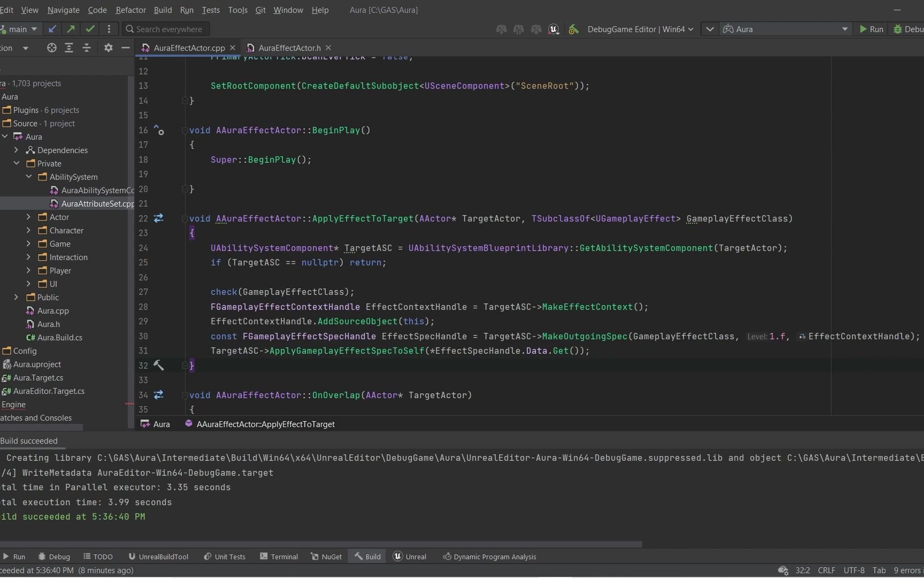Push changes with the green arrow icon

(71, 29)
